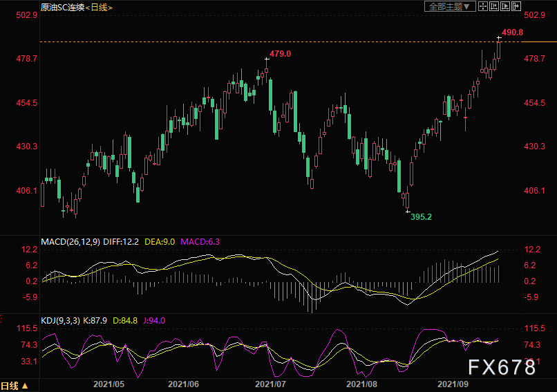
Task: Click the 2021/07 date axis label
Action: 271,384
